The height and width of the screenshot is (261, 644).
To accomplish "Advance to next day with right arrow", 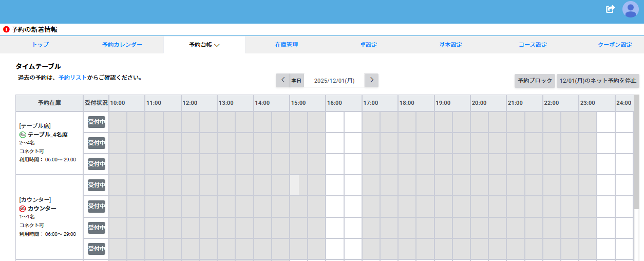I will [372, 80].
